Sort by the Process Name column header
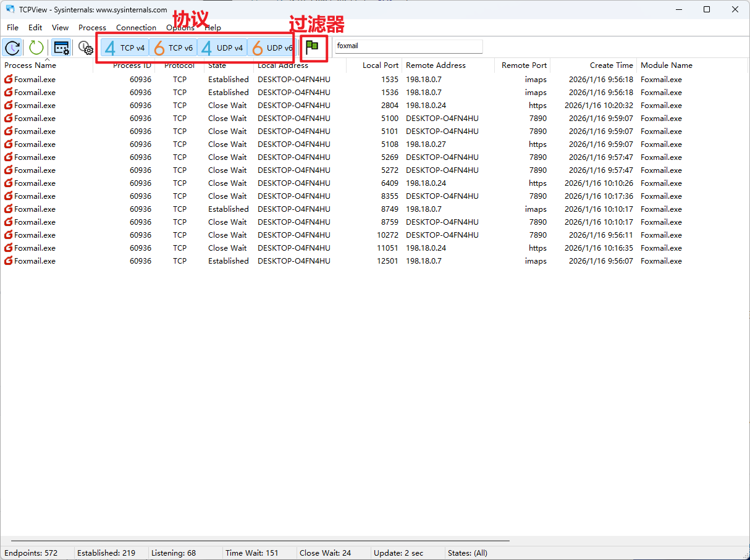 [x=30, y=65]
